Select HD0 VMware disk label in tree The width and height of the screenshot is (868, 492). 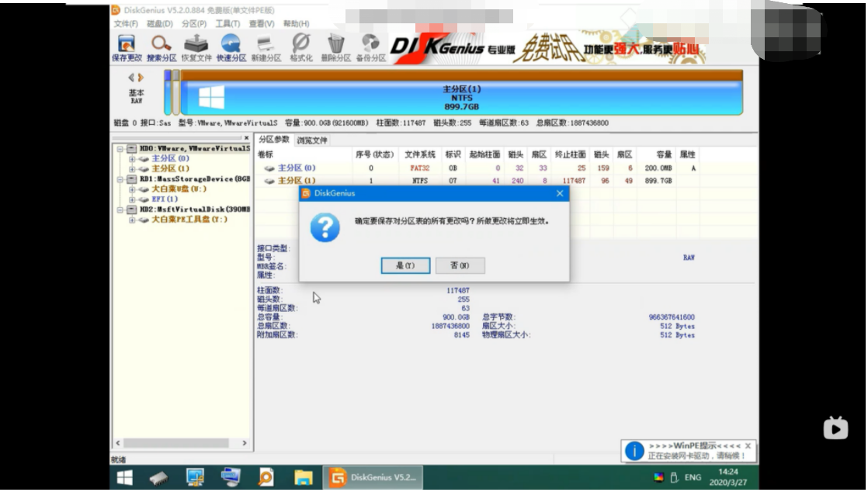point(194,149)
